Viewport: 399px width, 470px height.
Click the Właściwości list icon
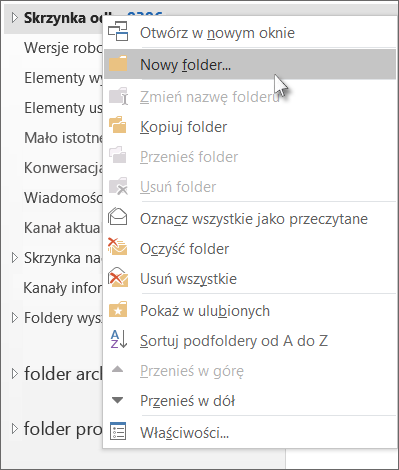tap(118, 431)
